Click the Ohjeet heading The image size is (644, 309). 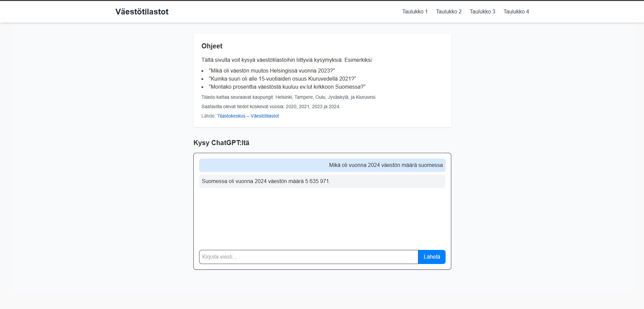point(212,46)
